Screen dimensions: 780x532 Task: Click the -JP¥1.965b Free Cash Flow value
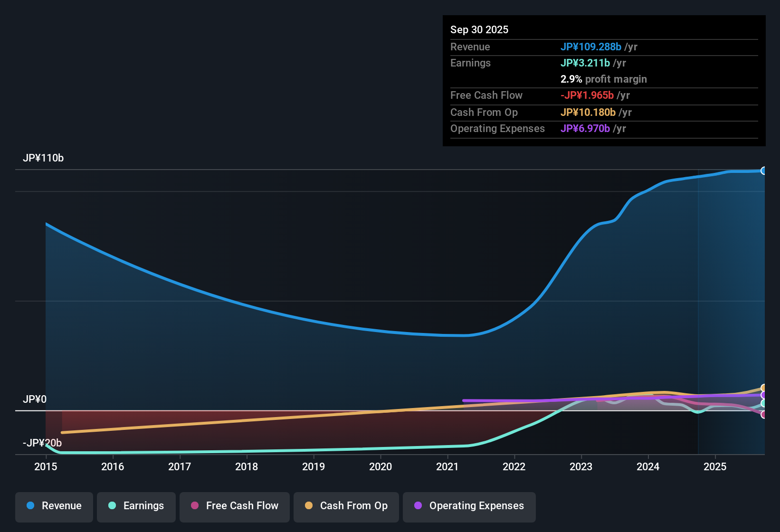click(x=588, y=95)
